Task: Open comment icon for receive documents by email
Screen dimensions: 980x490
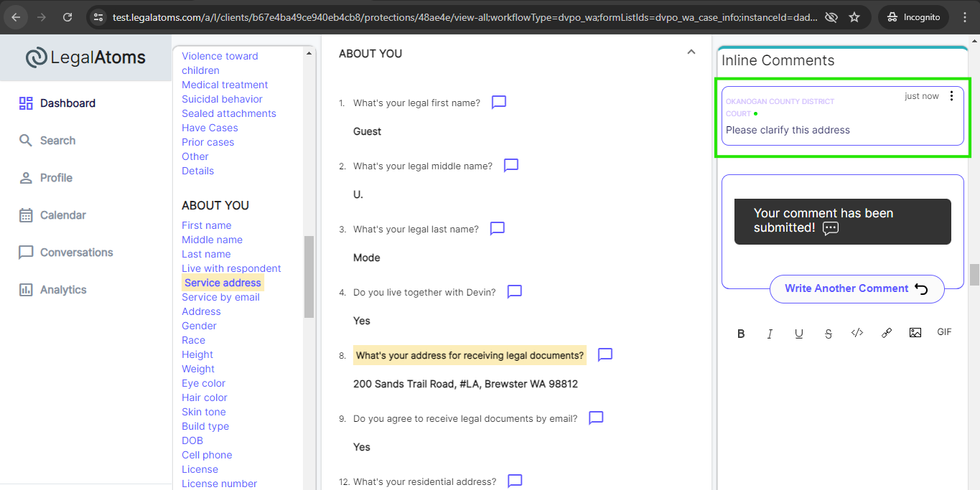Action: pos(596,418)
